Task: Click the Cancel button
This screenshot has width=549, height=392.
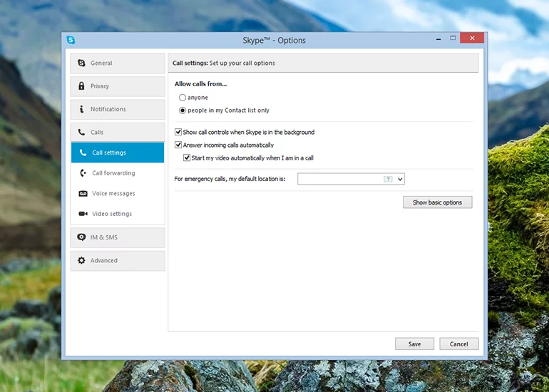Action: point(458,344)
